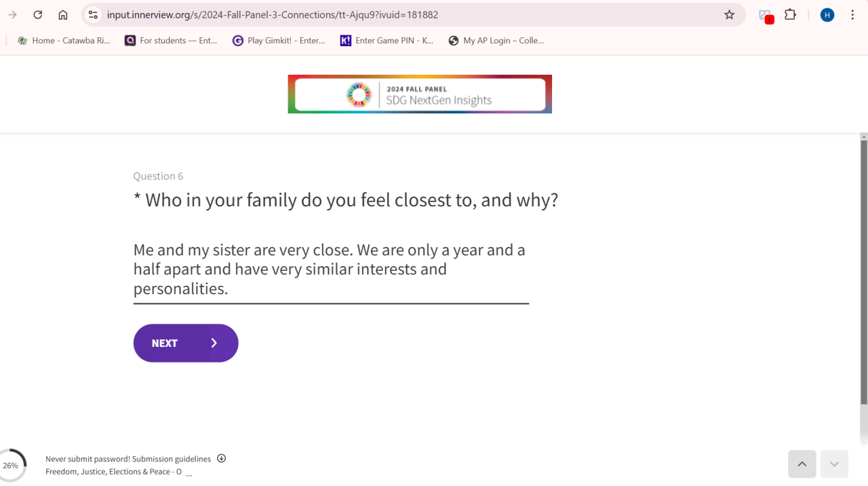This screenshot has width=868, height=486.
Task: Click the 26% progress circle indicator
Action: [x=11, y=466]
